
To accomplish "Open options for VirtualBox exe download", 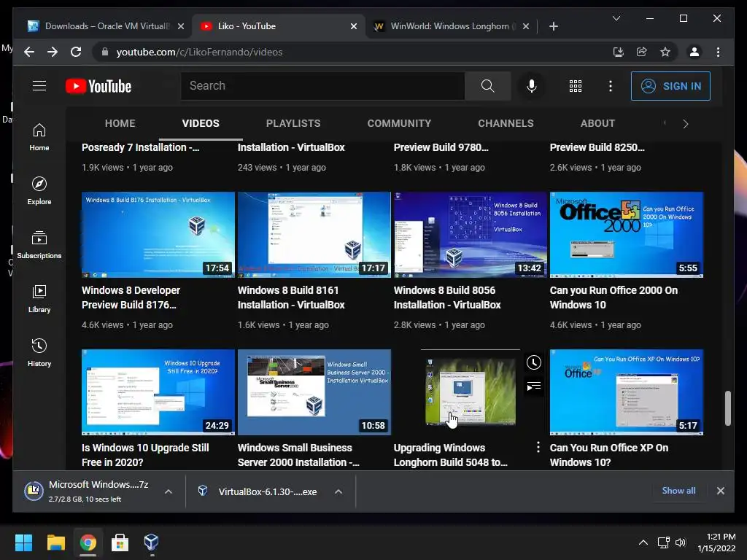I will (x=338, y=491).
